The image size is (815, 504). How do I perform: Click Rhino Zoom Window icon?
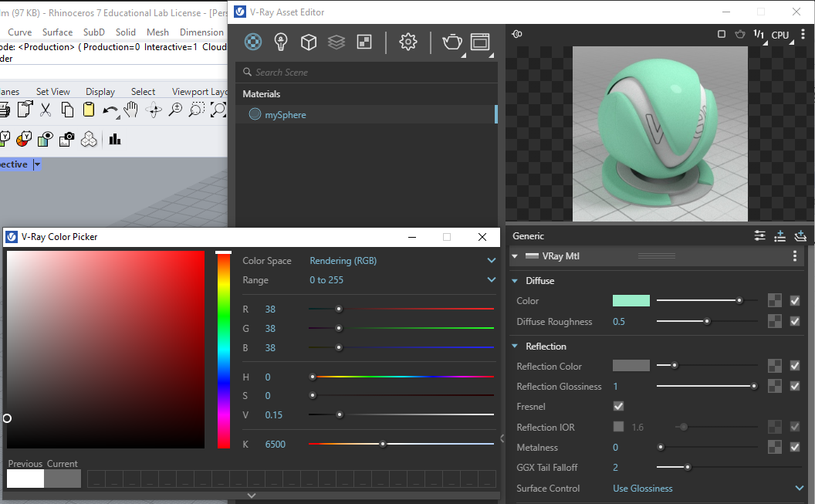197,110
